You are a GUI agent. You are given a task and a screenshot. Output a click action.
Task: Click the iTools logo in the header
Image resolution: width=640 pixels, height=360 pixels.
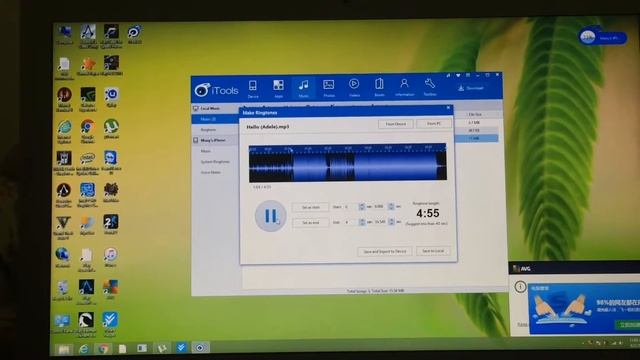(x=216, y=90)
